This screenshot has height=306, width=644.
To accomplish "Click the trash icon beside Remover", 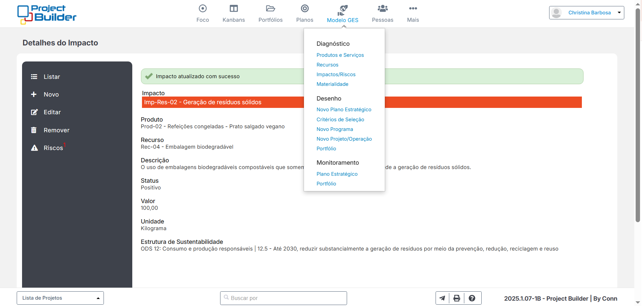I will click(x=34, y=130).
